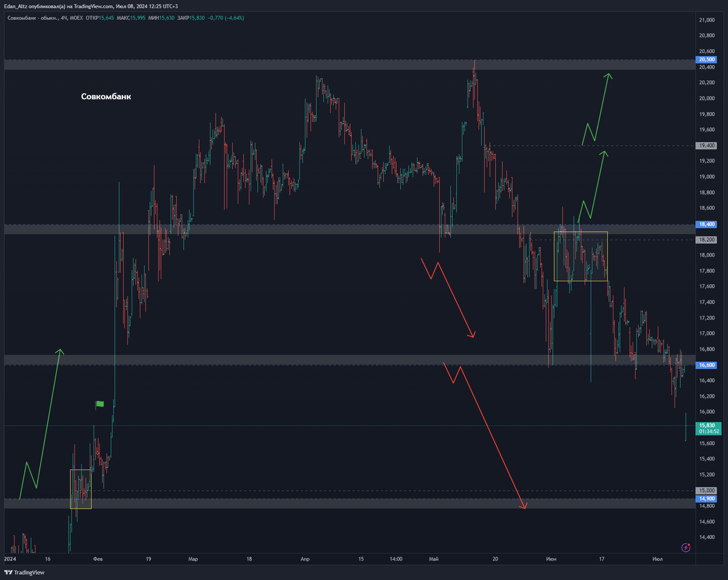Click the МИН 15,630 low value
Image resolution: width=728 pixels, height=580 pixels.
(x=162, y=18)
